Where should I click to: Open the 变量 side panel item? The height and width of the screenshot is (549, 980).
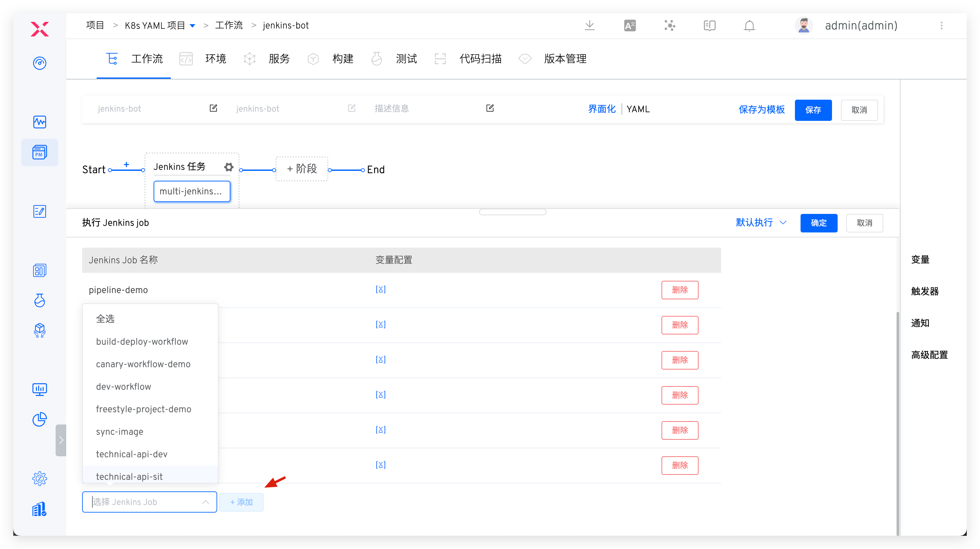(x=920, y=260)
